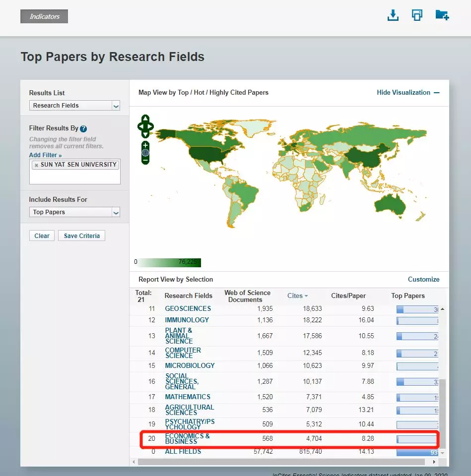Pan the map down with arrow

[145, 134]
